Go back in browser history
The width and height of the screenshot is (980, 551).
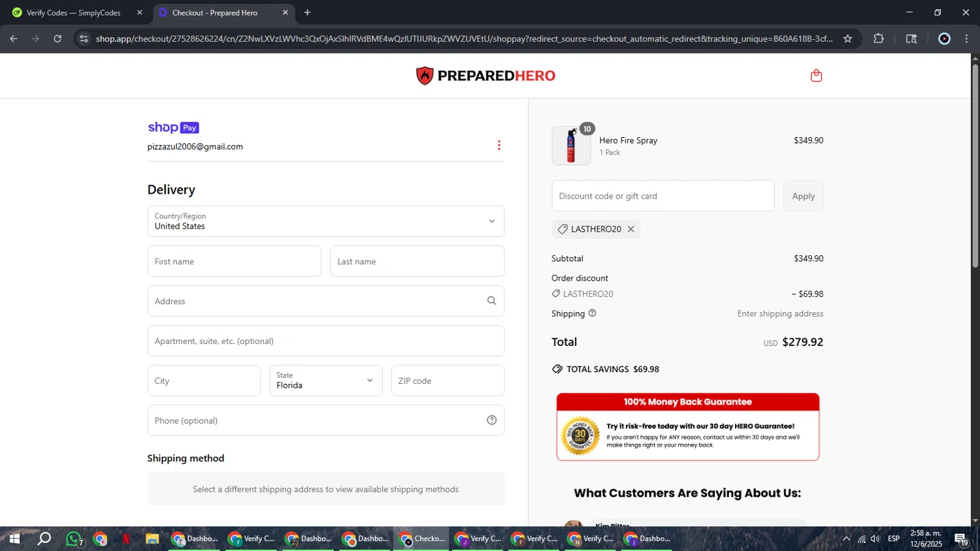click(x=14, y=39)
